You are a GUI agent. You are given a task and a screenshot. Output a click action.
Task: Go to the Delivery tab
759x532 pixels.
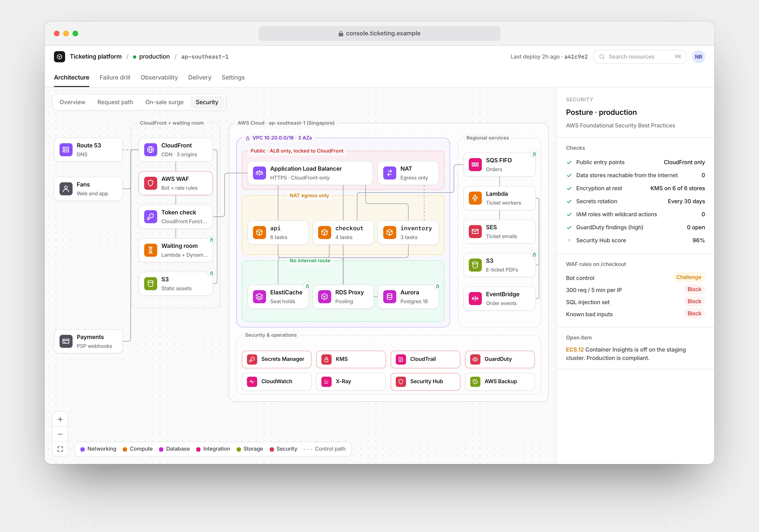(200, 77)
